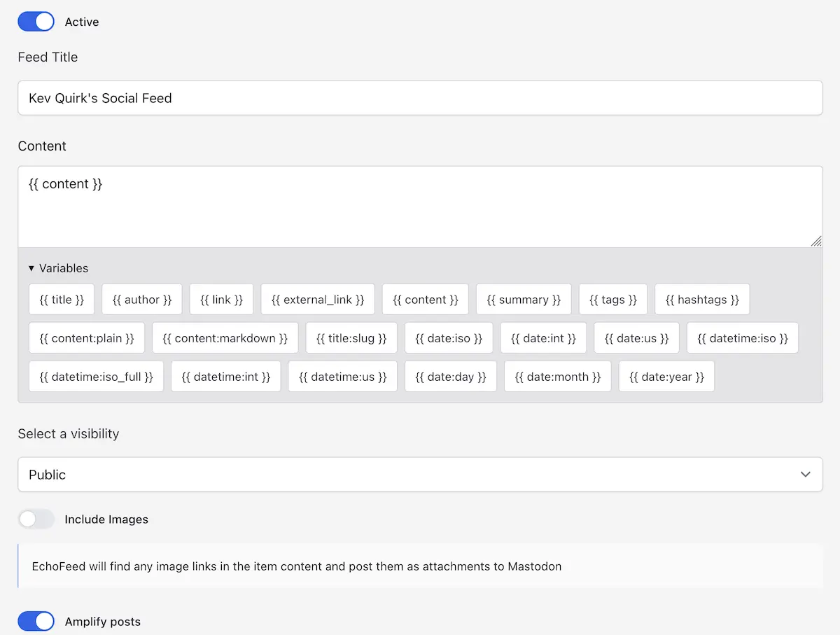Disable the Amplify posts switch
The width and height of the screenshot is (840, 635).
(36, 622)
